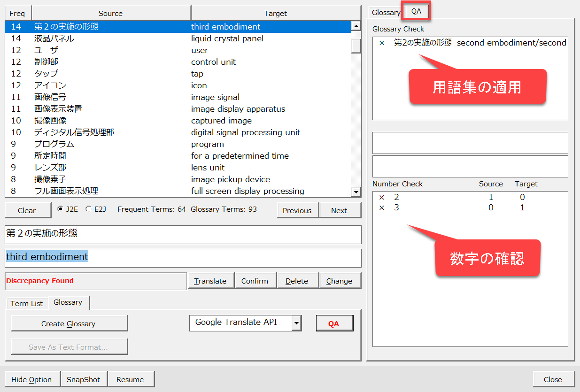Select the E2J radio button
This screenshot has width=580, height=392.
(x=88, y=209)
